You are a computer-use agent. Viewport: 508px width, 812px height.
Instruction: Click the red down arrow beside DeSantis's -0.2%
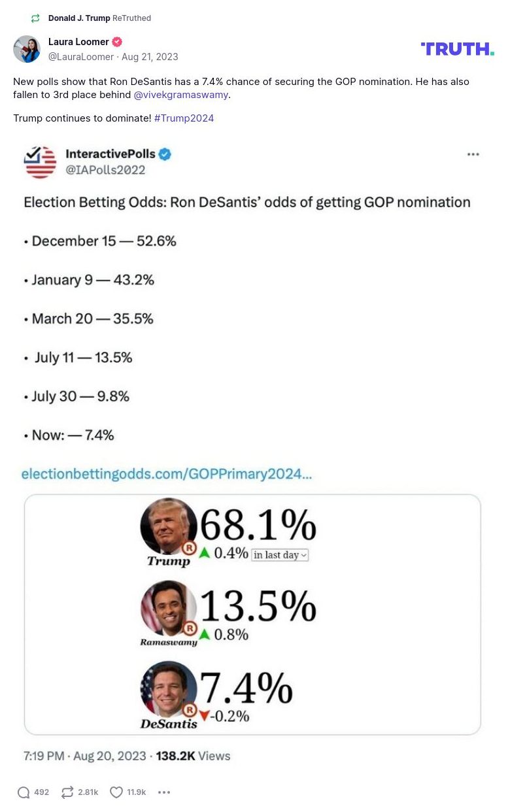pyautogui.click(x=206, y=716)
